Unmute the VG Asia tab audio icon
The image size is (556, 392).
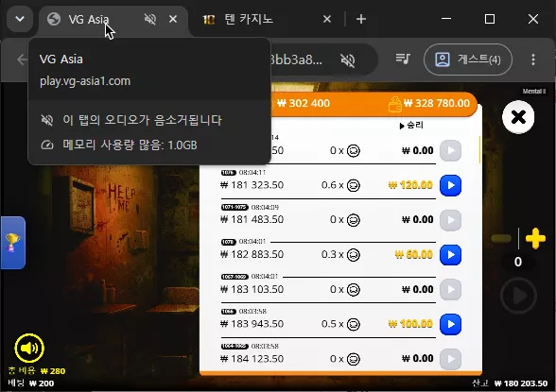click(x=150, y=19)
